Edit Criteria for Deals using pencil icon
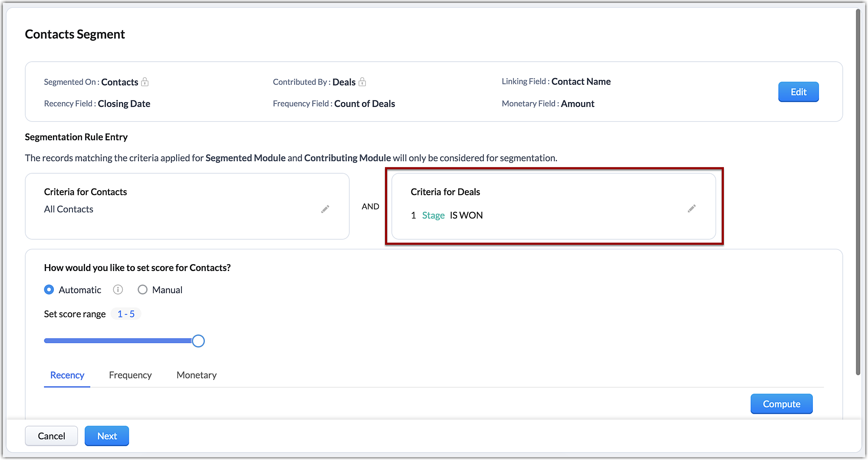This screenshot has width=868, height=460. pyautogui.click(x=692, y=209)
